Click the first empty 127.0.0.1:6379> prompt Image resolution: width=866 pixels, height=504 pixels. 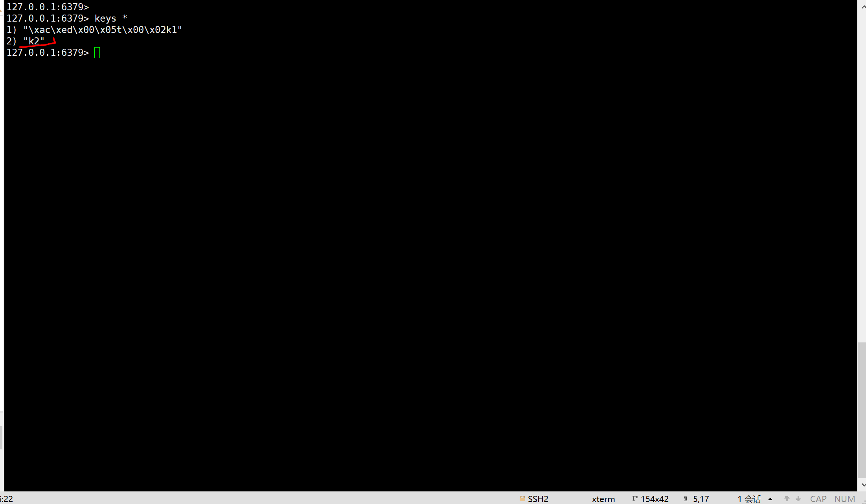(48, 7)
